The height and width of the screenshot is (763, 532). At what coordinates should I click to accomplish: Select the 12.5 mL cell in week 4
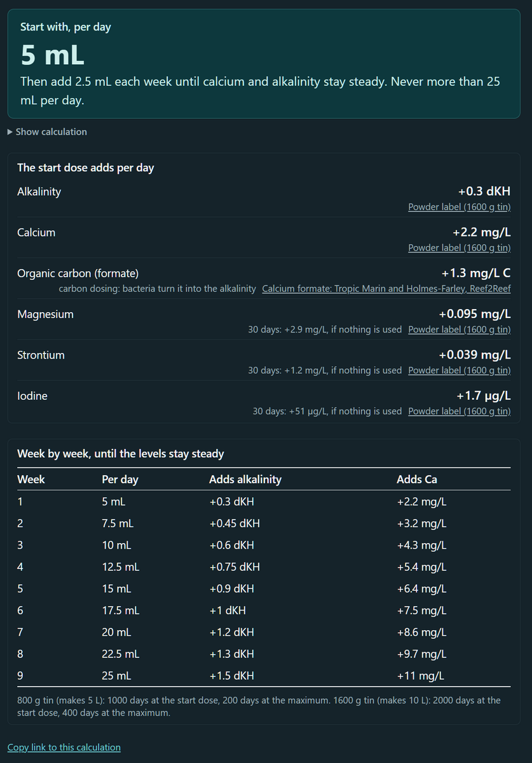tap(120, 567)
